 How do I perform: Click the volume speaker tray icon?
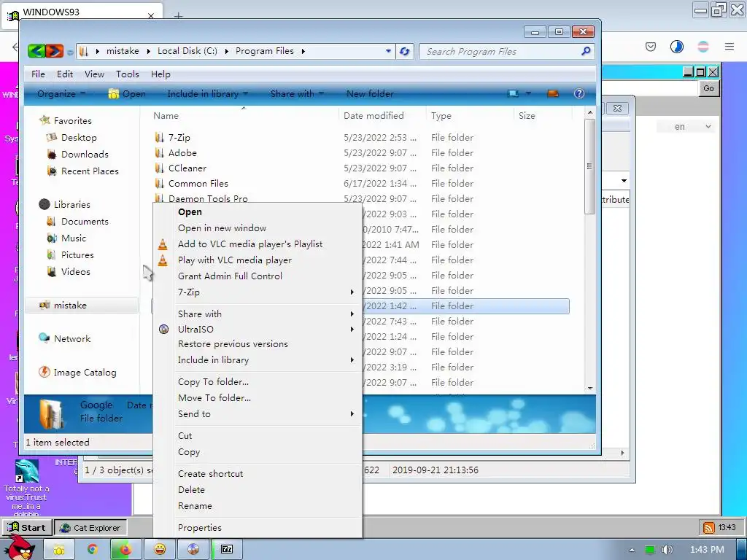[667, 550]
